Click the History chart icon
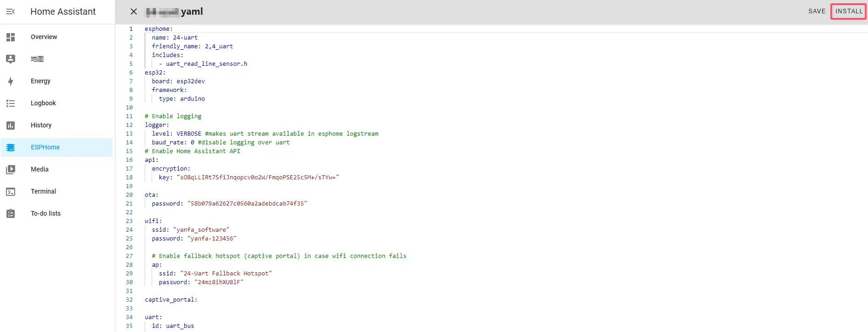 coord(11,126)
